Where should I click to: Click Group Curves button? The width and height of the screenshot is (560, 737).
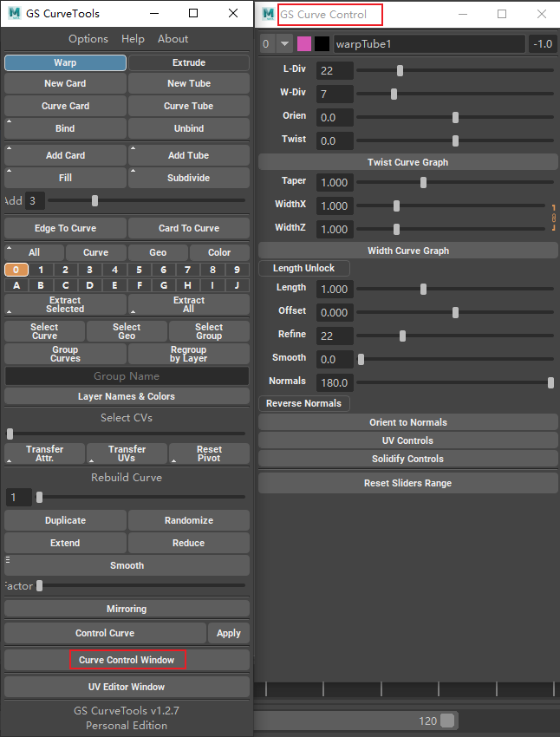(65, 354)
